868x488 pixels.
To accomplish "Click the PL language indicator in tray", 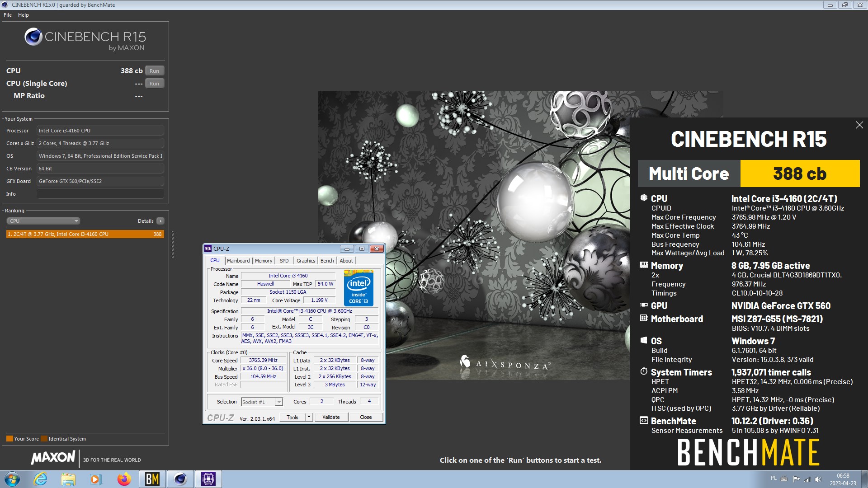I will pyautogui.click(x=774, y=478).
